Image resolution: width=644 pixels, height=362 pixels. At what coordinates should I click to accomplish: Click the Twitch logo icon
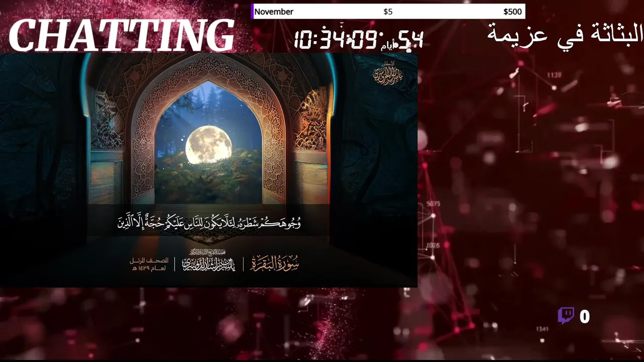pos(566,316)
